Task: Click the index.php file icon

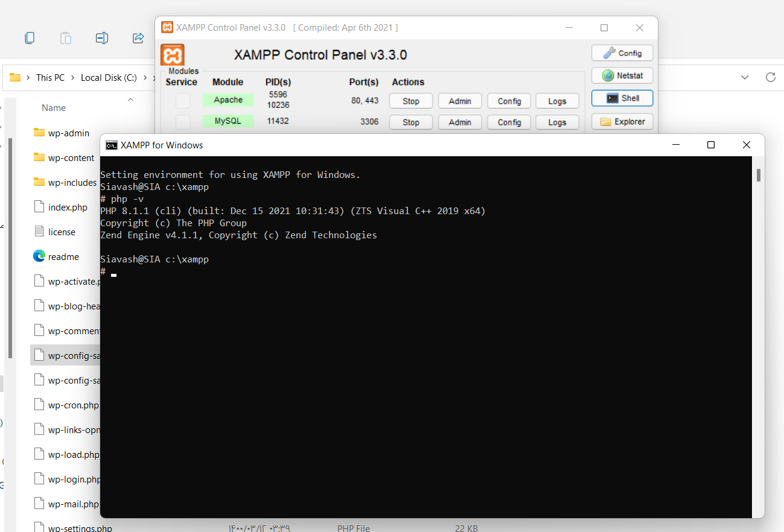Action: tap(39, 207)
